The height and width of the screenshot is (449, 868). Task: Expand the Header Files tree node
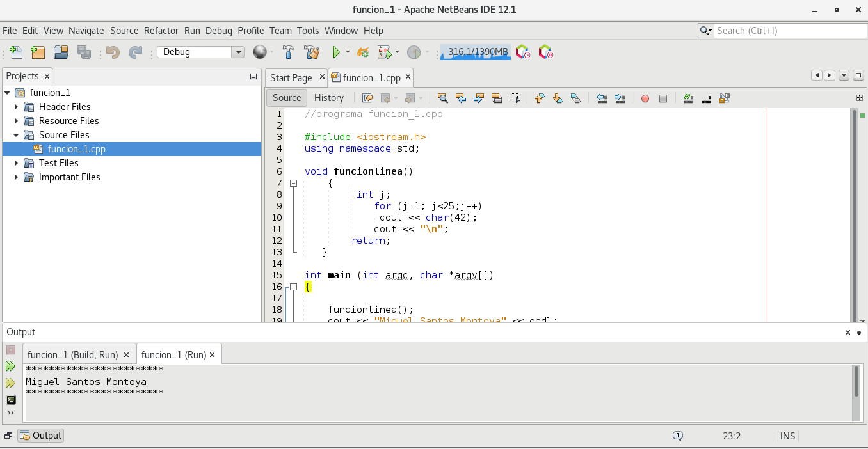click(16, 107)
